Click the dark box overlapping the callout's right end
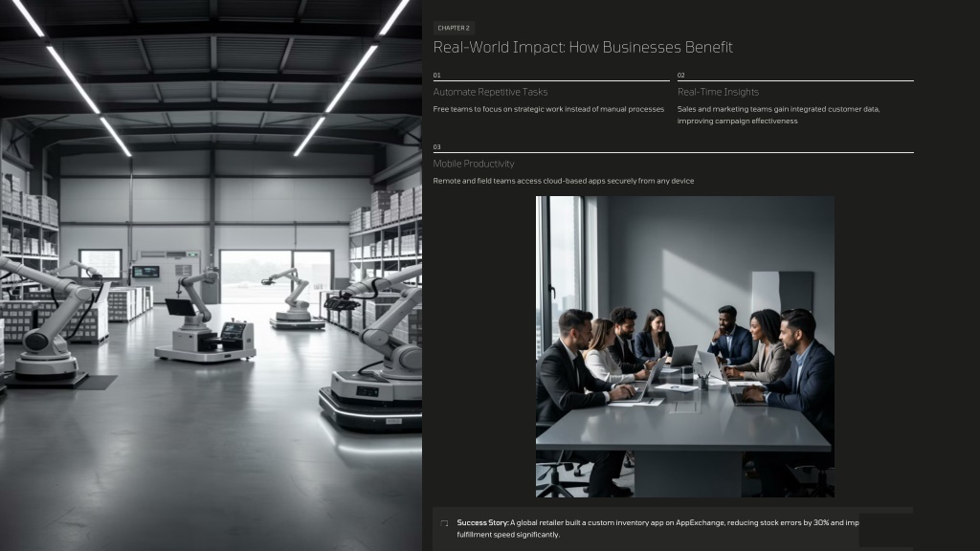This screenshot has height=551, width=980. coord(885,529)
